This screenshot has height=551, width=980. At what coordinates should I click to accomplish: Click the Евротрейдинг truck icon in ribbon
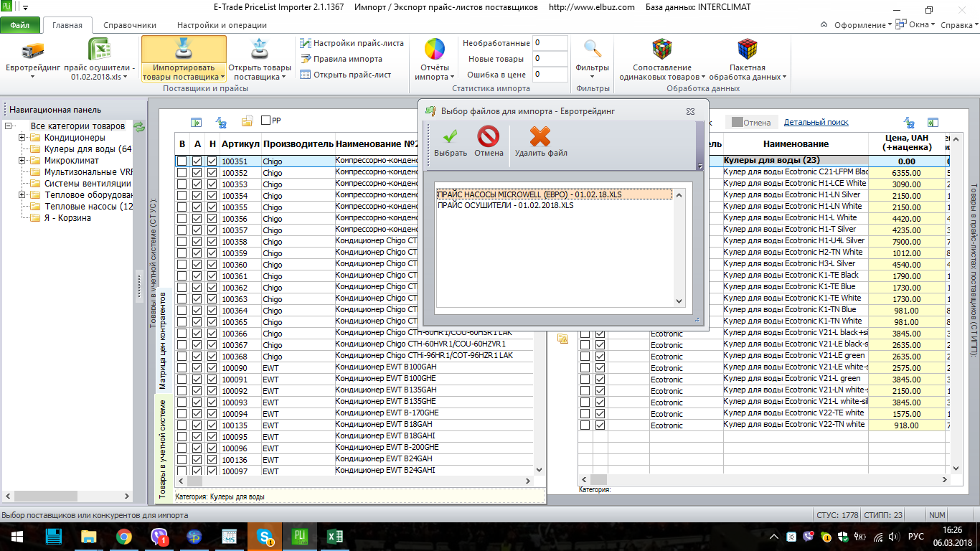(x=34, y=50)
